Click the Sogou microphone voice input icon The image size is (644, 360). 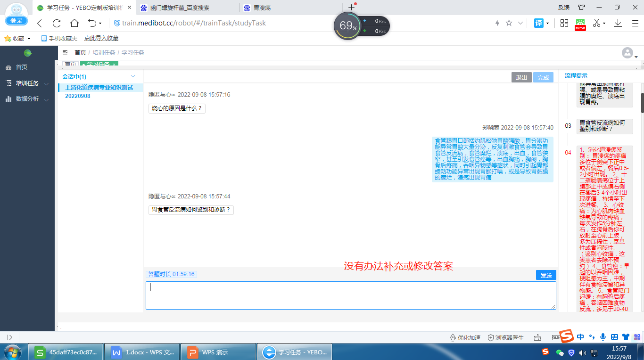tap(603, 336)
